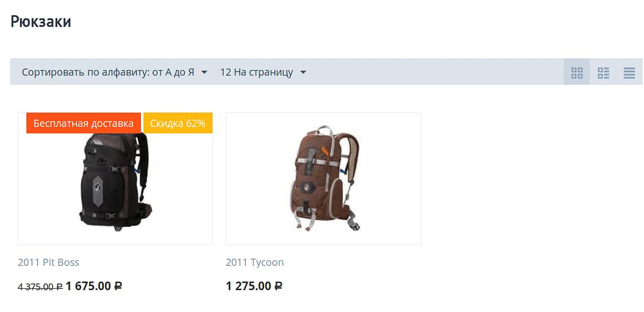Click the arrow next to '12 На странице'
The width and height of the screenshot is (644, 312).
[x=303, y=73]
